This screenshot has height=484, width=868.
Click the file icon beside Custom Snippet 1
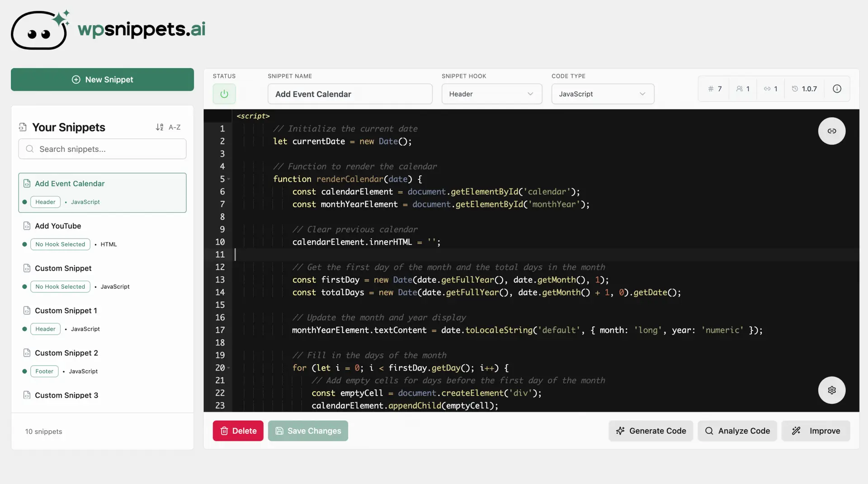click(x=27, y=311)
